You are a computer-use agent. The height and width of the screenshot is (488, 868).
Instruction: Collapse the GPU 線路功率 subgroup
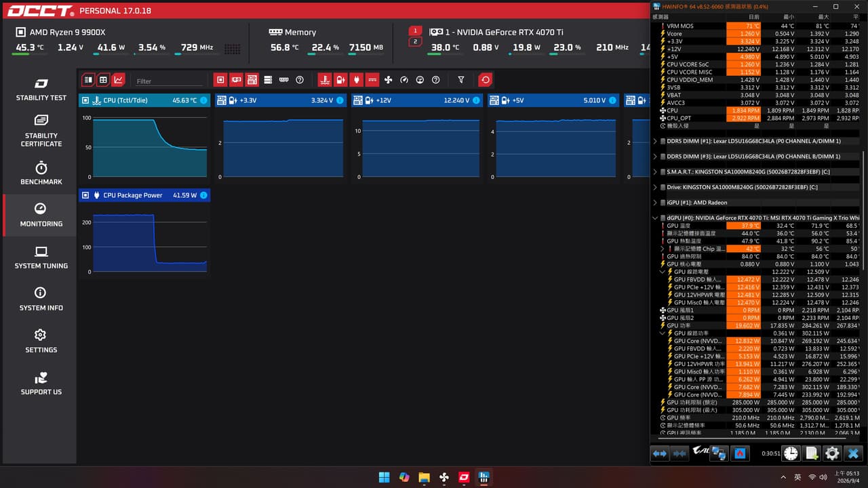(663, 333)
